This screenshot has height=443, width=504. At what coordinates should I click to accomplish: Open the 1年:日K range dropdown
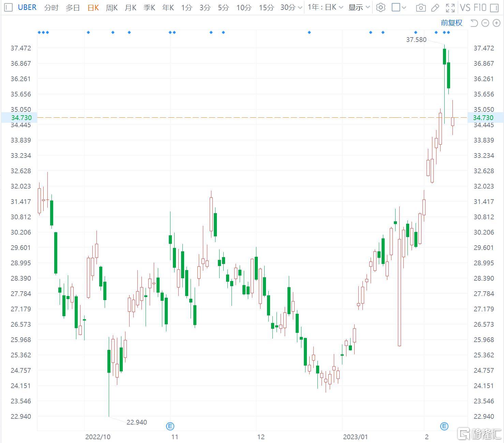(x=325, y=8)
